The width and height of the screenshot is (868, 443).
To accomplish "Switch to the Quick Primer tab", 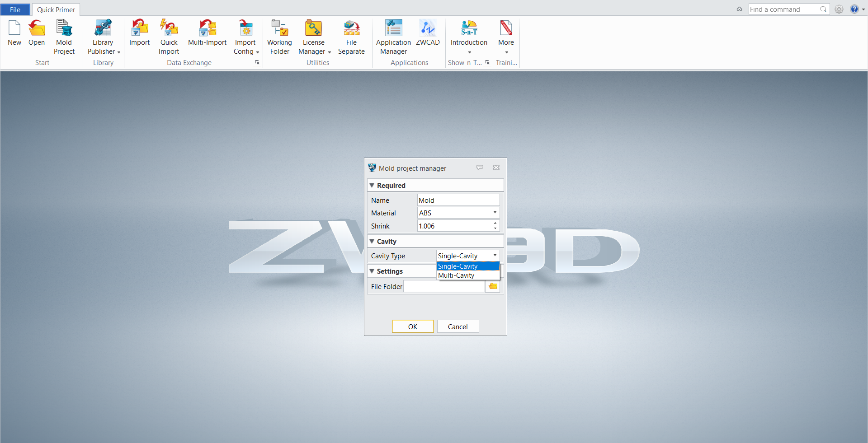I will (56, 9).
